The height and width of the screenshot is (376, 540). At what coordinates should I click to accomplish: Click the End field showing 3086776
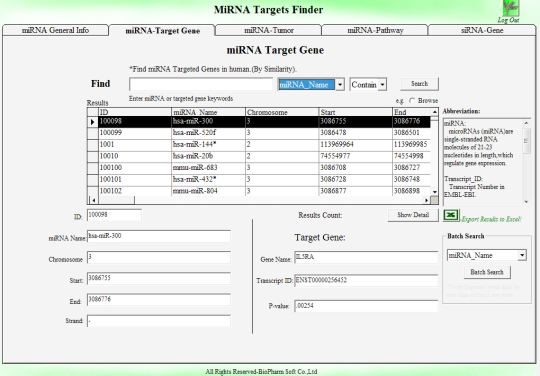[x=159, y=300]
